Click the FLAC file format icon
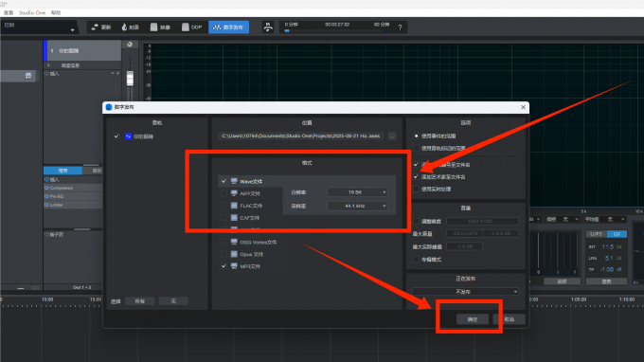 tap(234, 206)
